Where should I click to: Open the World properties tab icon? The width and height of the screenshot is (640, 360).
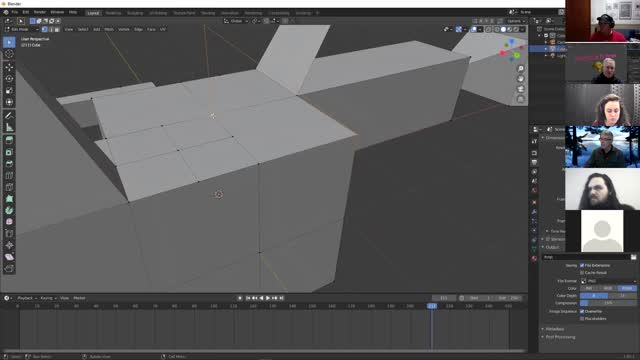[534, 190]
